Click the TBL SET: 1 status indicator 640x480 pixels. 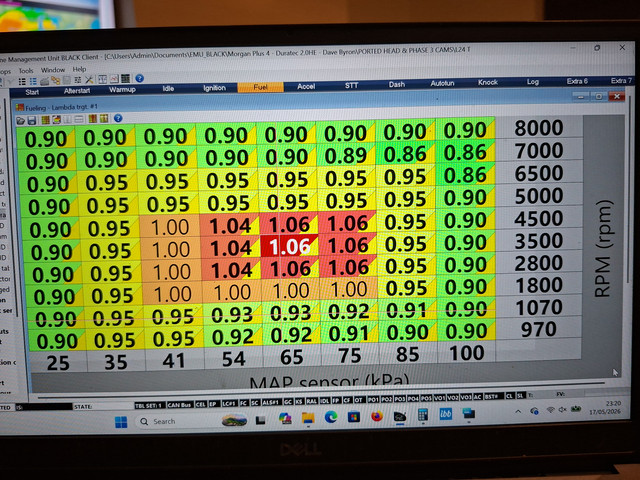click(x=150, y=405)
